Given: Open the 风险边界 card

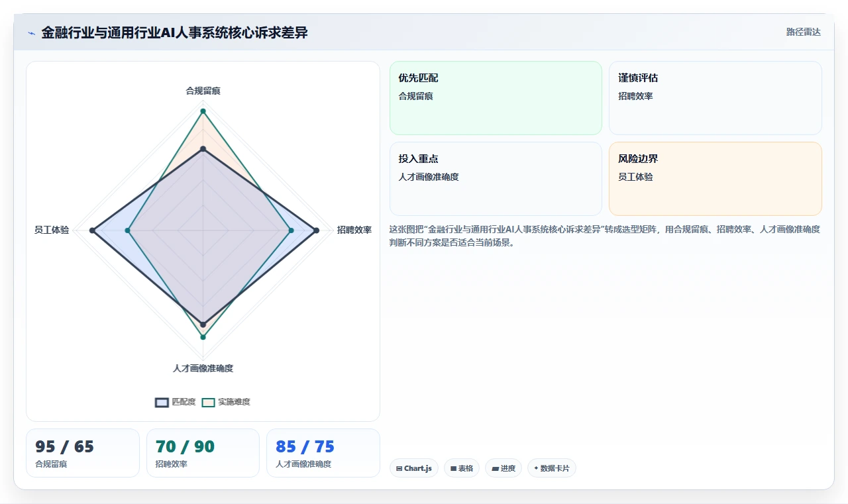Looking at the screenshot, I should pyautogui.click(x=715, y=179).
